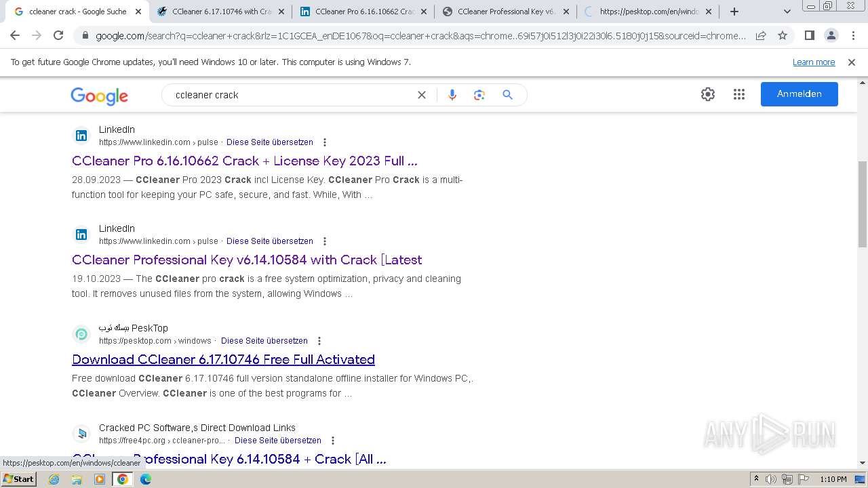Search by image with Google Lens icon
The height and width of the screenshot is (488, 868).
point(479,95)
